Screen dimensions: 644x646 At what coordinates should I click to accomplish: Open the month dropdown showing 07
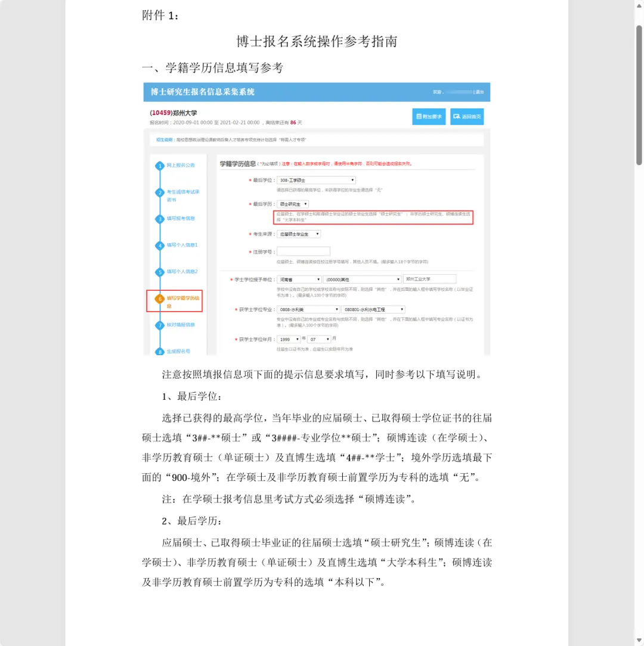tap(319, 340)
